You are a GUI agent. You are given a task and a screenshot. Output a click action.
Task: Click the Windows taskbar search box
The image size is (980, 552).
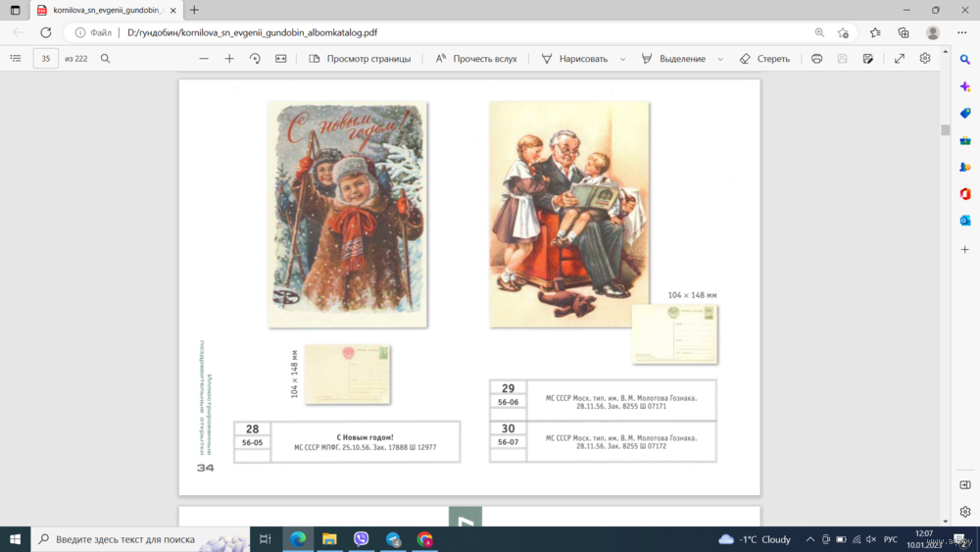(x=140, y=539)
